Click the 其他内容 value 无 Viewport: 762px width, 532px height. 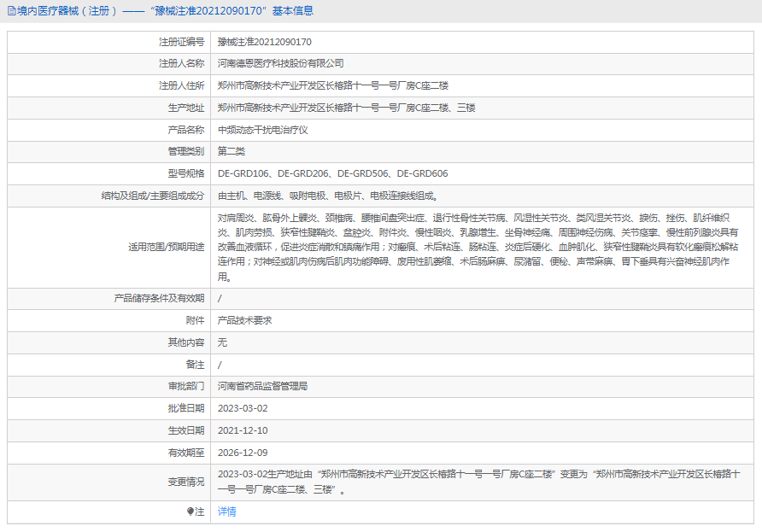pos(222,342)
